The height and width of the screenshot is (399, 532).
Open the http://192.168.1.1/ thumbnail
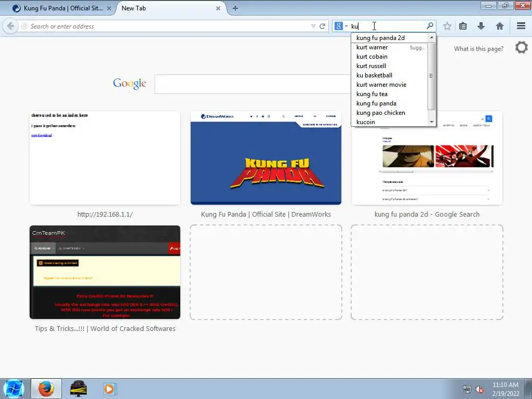coord(105,158)
